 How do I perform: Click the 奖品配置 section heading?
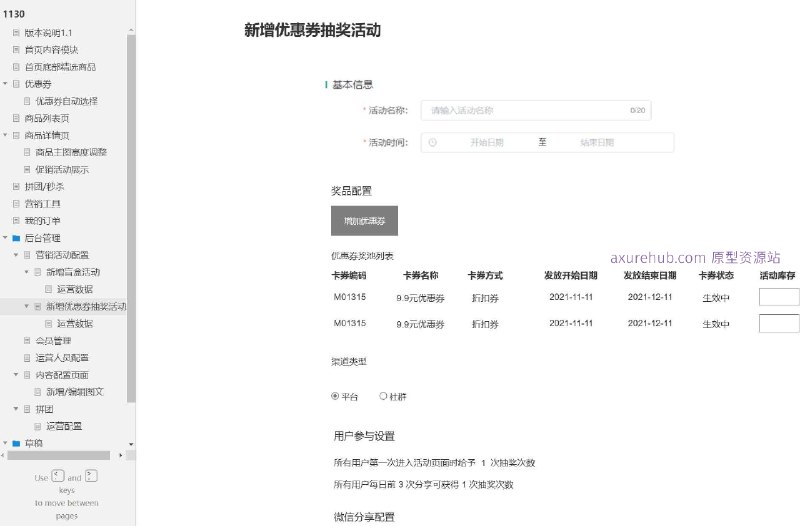point(352,191)
